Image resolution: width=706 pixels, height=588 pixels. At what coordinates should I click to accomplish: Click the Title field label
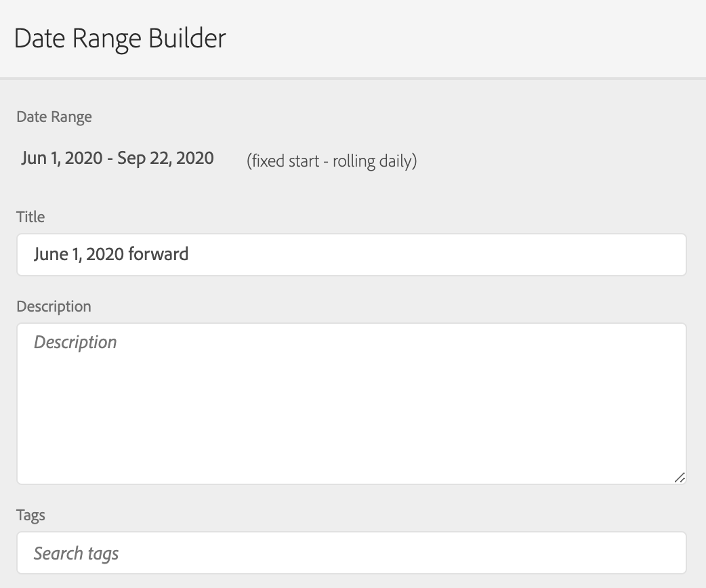30,217
